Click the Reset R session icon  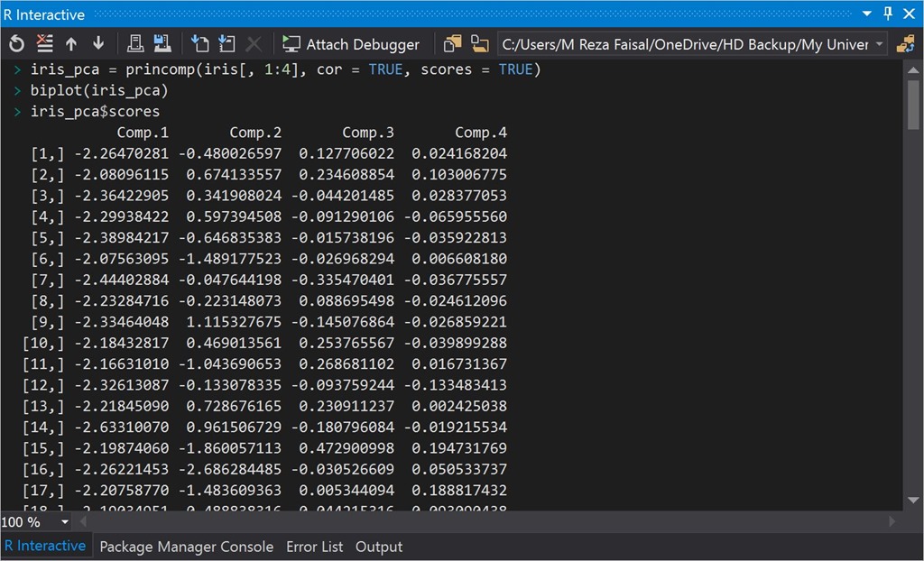point(16,44)
